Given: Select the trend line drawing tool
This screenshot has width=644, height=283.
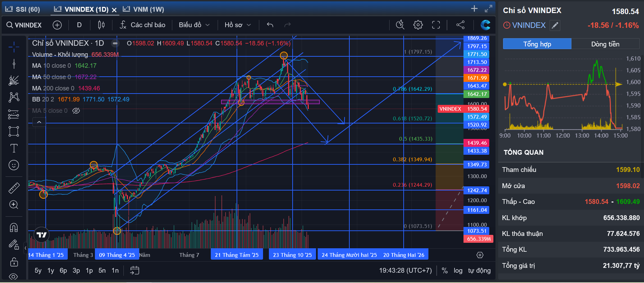Looking at the screenshot, I should pyautogui.click(x=14, y=64).
